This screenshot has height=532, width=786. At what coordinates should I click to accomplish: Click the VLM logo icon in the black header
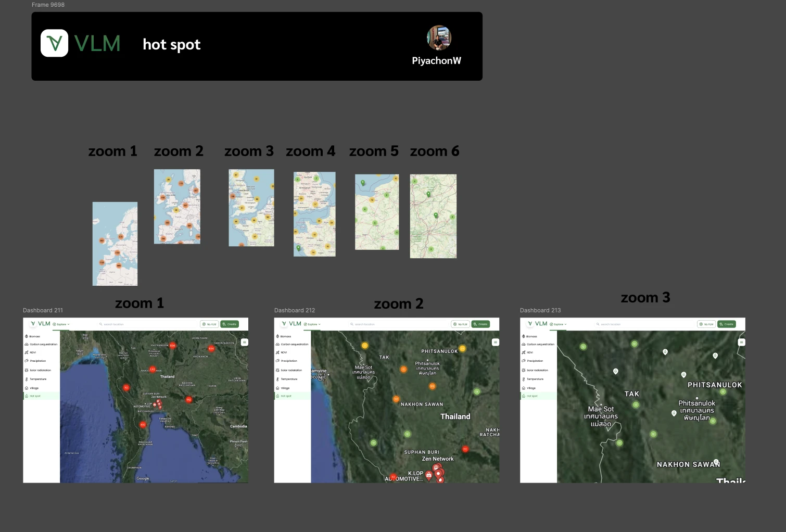(x=54, y=43)
